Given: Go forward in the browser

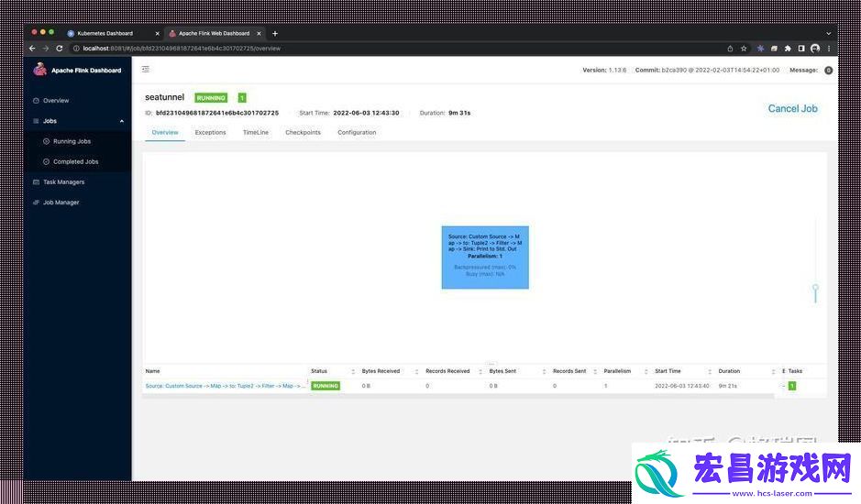Looking at the screenshot, I should (x=46, y=49).
